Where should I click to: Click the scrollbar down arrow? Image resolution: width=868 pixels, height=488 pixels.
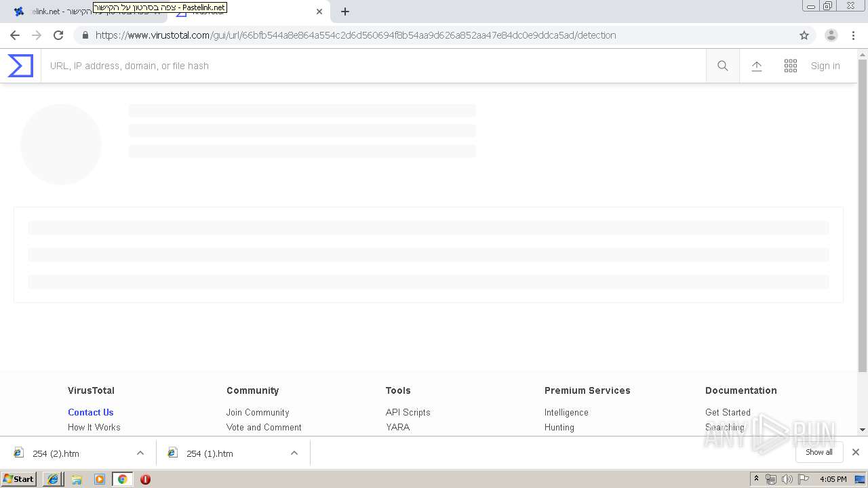pos(863,430)
